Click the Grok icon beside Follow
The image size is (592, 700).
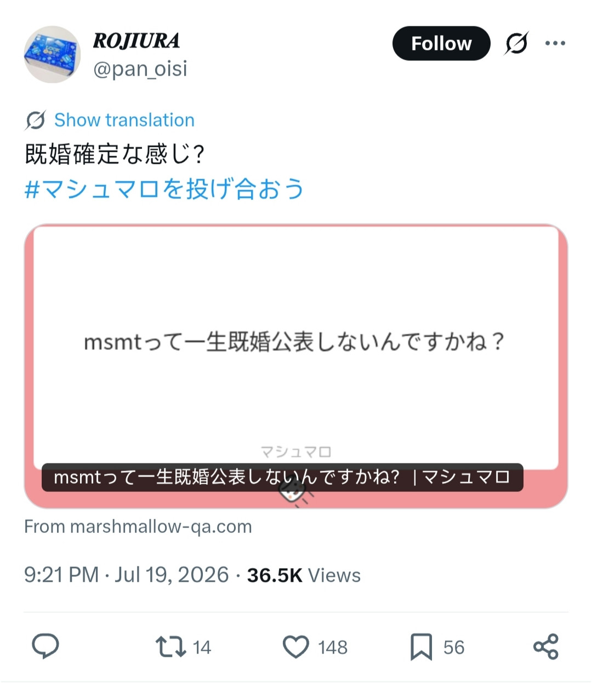pos(516,43)
